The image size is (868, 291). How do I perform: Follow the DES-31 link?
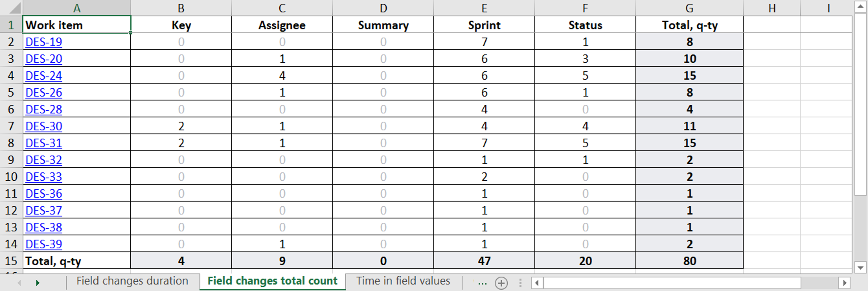click(43, 143)
